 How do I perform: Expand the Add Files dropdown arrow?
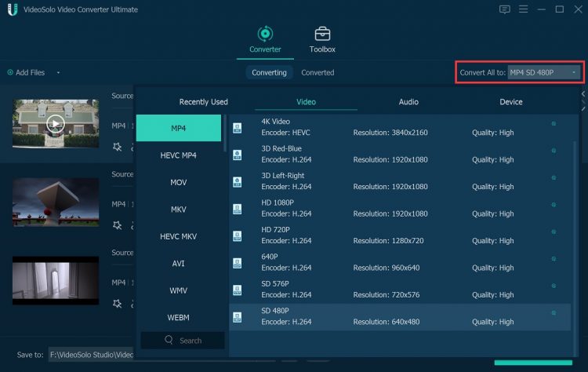coord(58,72)
